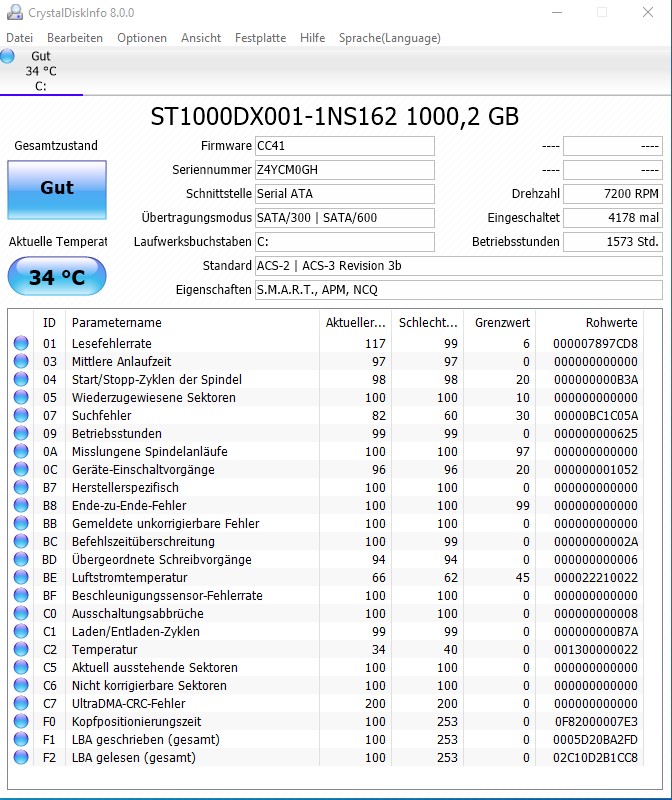
Task: Click status icon for Ausschaltungsabbrüche row
Action: click(x=21, y=613)
